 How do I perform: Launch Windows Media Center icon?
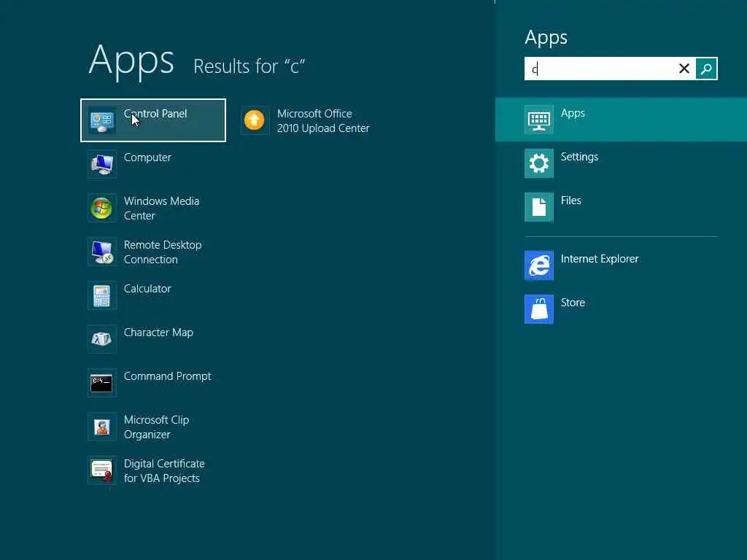pos(102,209)
